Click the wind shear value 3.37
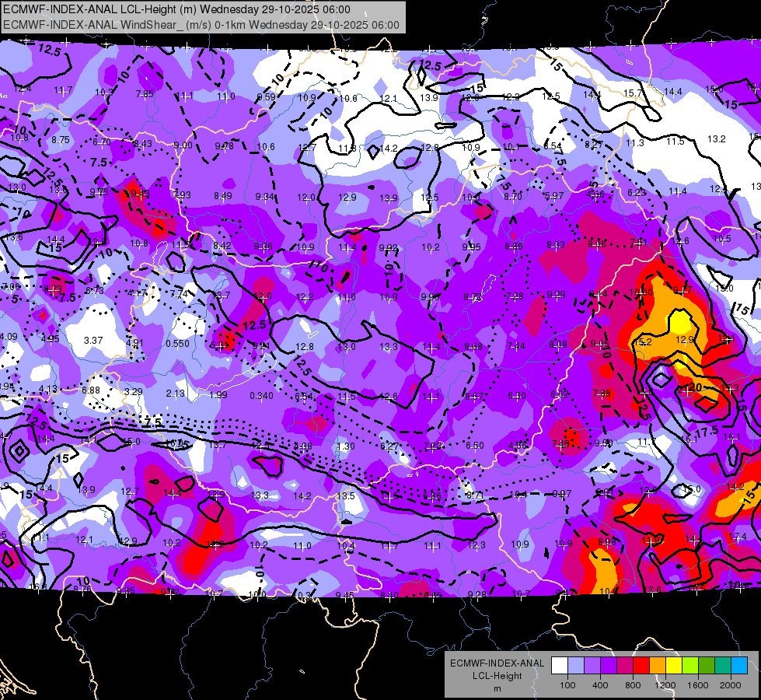The image size is (761, 700). click(93, 340)
